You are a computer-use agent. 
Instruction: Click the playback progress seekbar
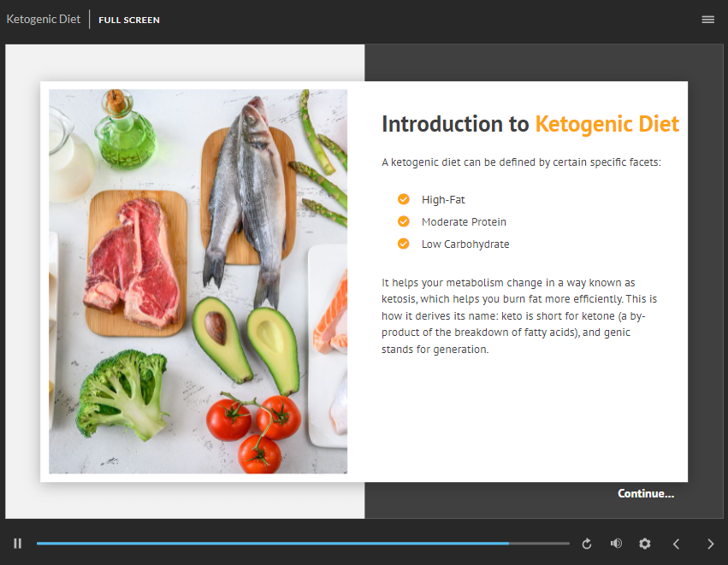tap(303, 543)
